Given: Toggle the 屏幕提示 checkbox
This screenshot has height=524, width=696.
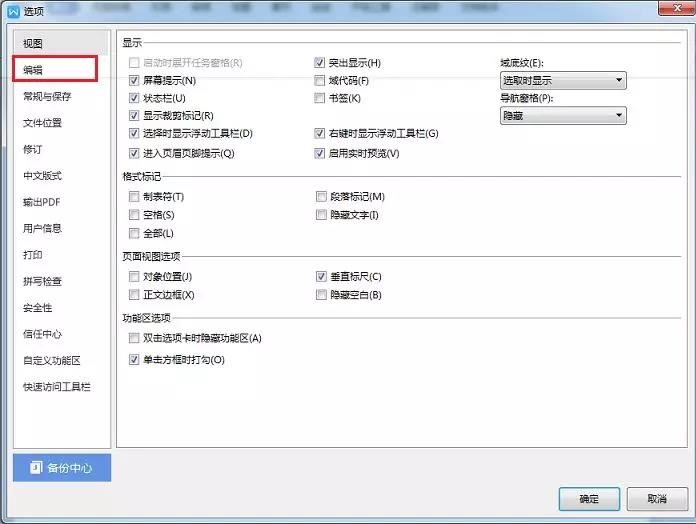Looking at the screenshot, I should (135, 80).
